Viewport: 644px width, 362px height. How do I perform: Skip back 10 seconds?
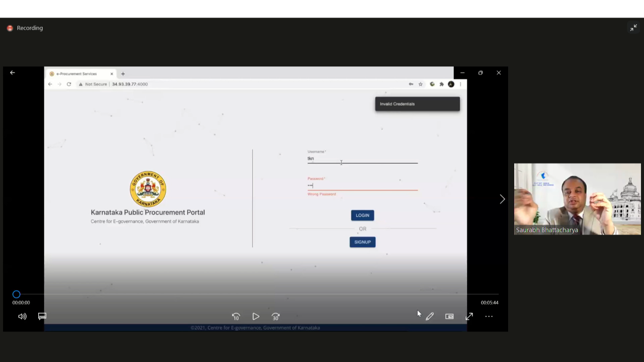click(x=236, y=316)
